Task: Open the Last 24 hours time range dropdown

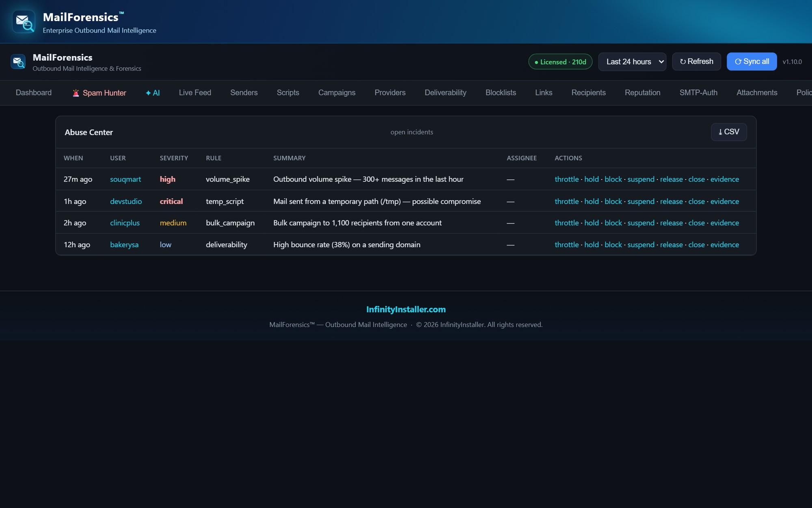Action: [632, 62]
